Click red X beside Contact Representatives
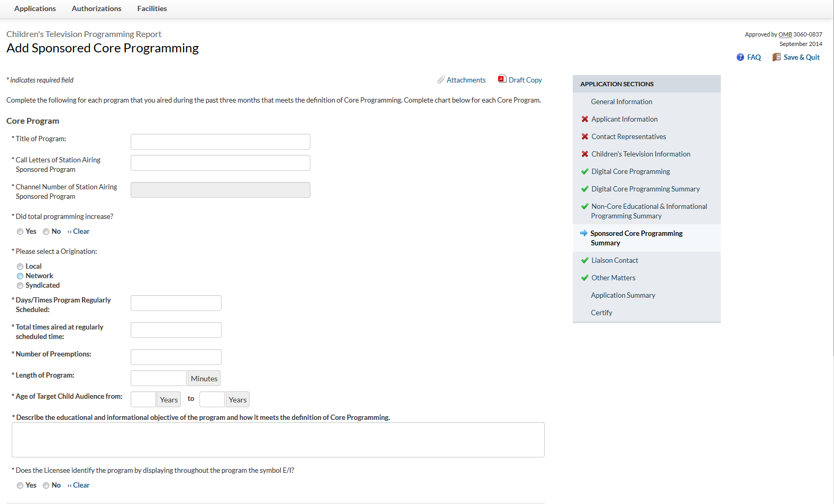 coord(585,136)
